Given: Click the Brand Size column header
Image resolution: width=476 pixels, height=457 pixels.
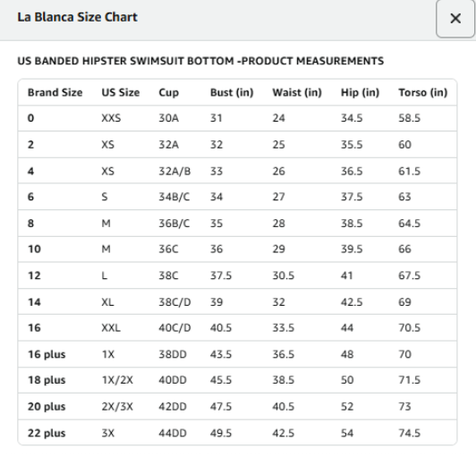Looking at the screenshot, I should pos(55,92).
